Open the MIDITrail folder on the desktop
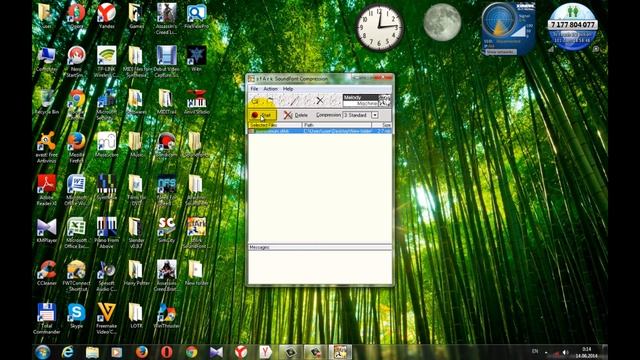Viewport: 640px width, 360px height. click(x=166, y=102)
